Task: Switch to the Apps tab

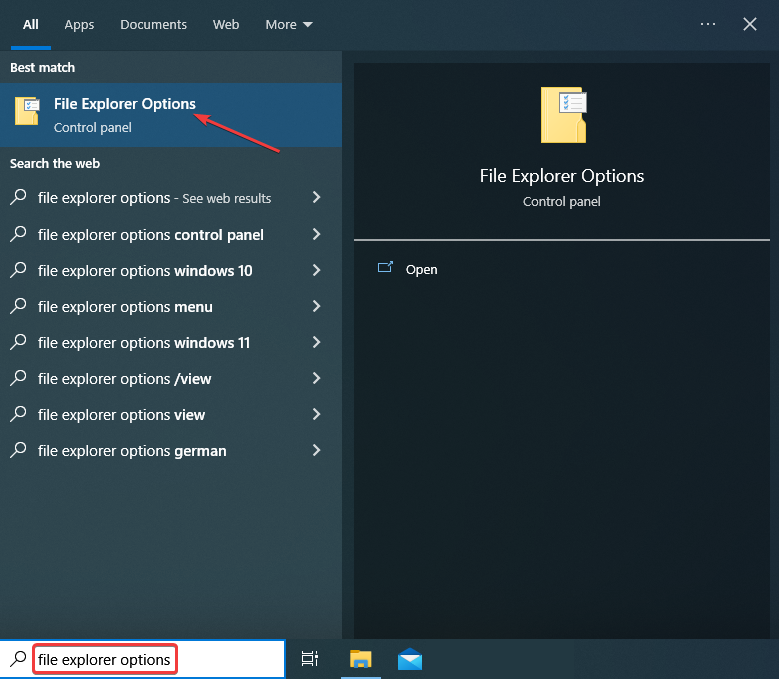Action: [79, 24]
